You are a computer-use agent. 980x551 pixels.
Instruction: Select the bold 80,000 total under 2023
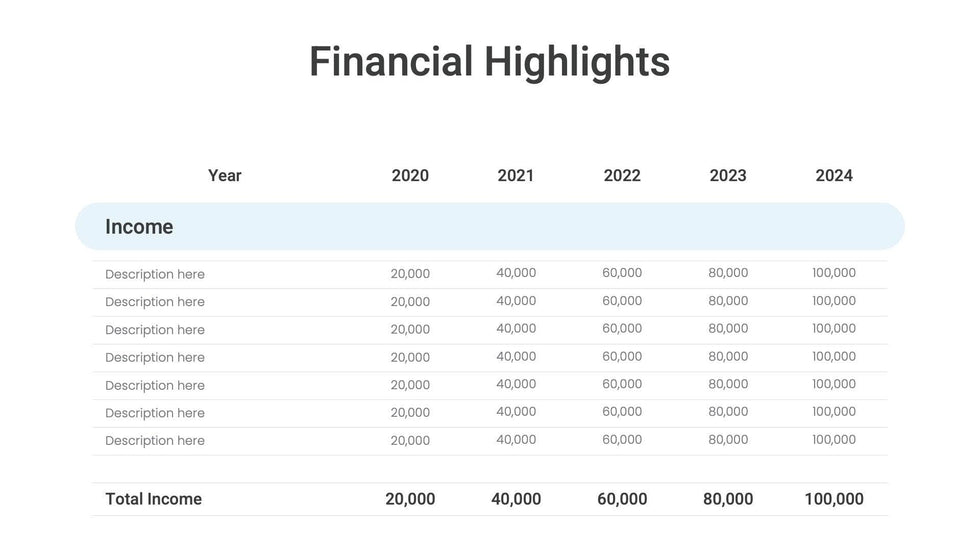pos(728,499)
